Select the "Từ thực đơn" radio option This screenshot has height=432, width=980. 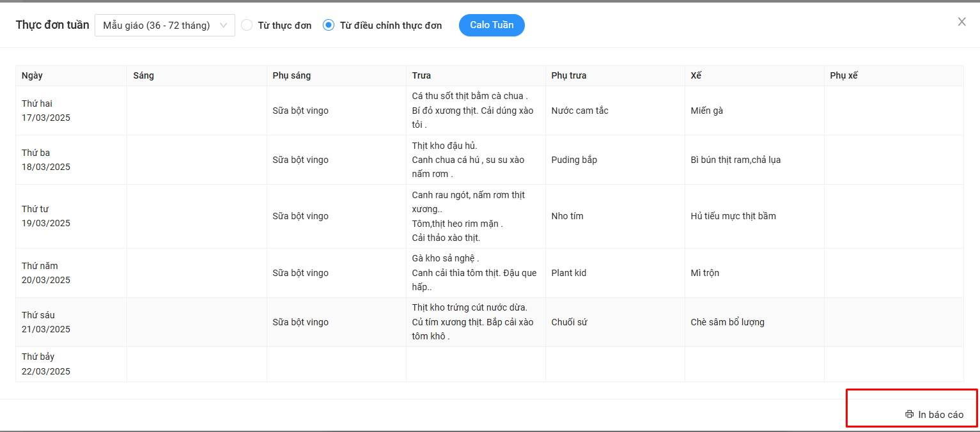point(247,26)
